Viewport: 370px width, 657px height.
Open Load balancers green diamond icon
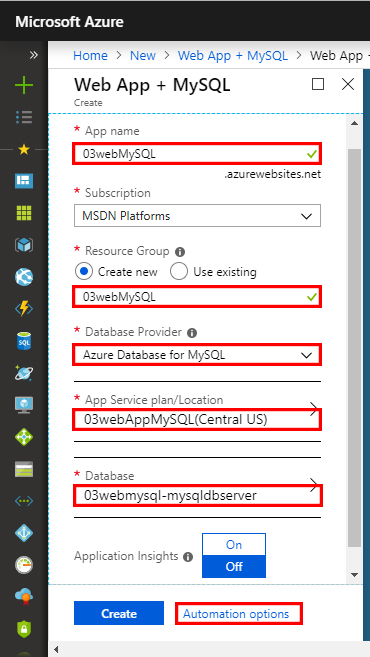point(24,437)
